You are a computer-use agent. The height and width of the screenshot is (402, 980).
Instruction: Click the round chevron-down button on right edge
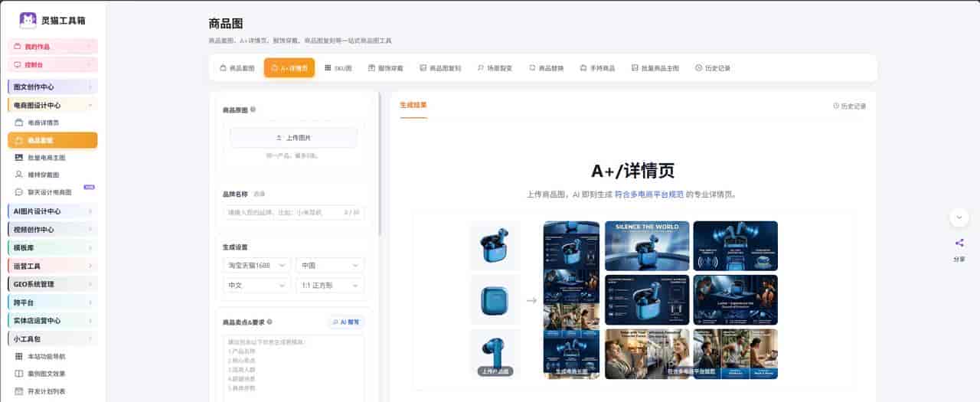(959, 217)
